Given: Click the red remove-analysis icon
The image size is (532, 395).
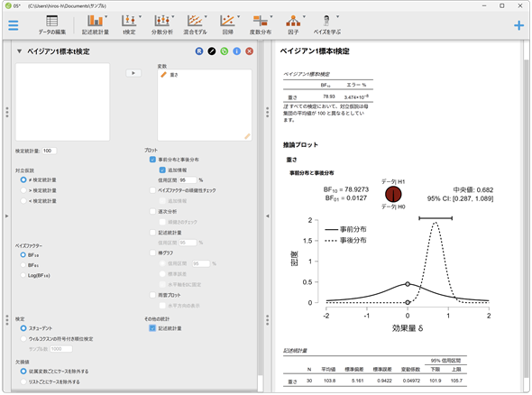Looking at the screenshot, I should (250, 51).
